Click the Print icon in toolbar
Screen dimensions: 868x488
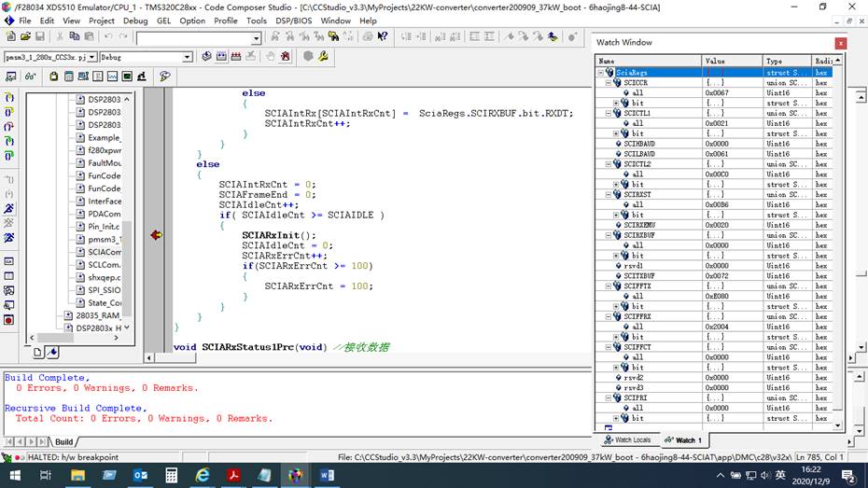click(x=368, y=36)
